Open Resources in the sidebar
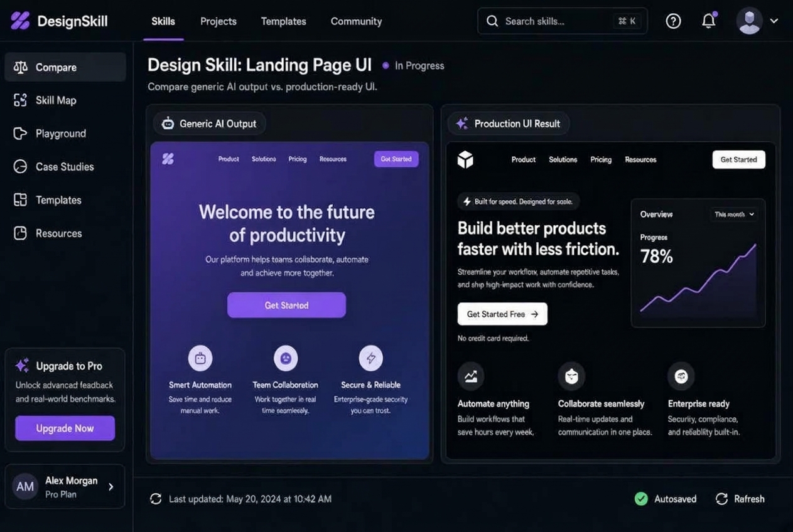The height and width of the screenshot is (532, 793). [65, 233]
